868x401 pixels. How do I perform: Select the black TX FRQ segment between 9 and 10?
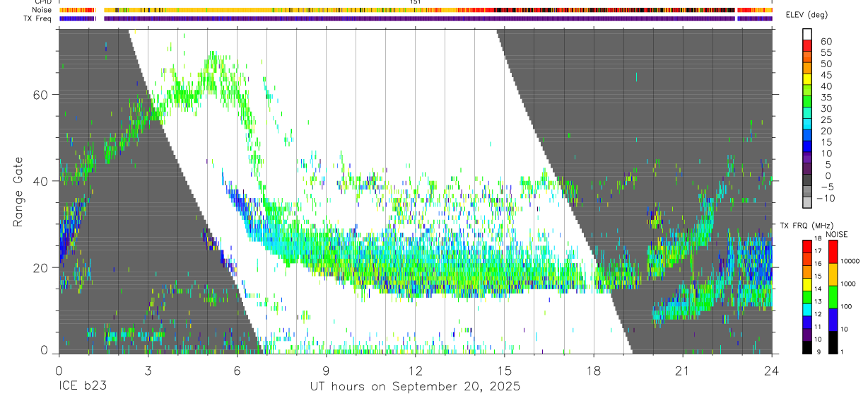click(807, 347)
